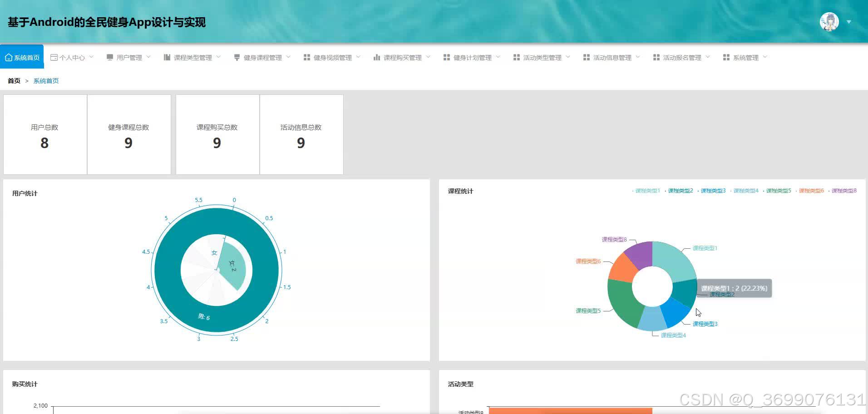
Task: Toggle 课程类型1 in chart legend
Action: [x=646, y=191]
